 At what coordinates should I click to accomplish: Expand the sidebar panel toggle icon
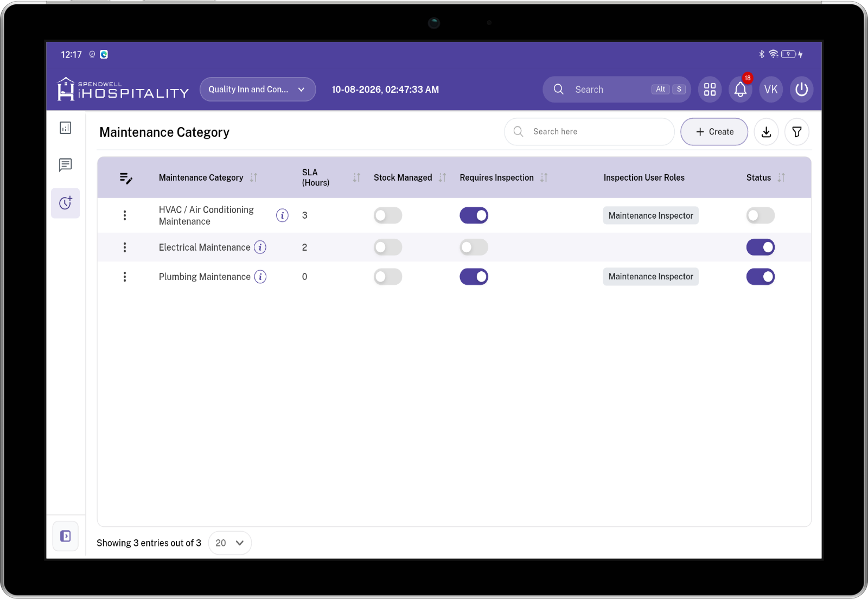click(x=66, y=536)
